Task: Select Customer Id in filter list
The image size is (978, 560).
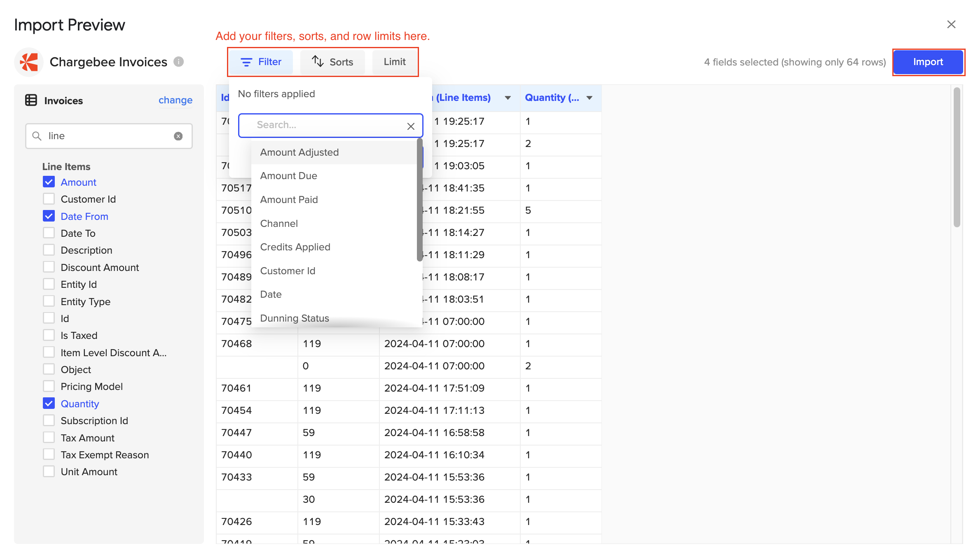Action: tap(334, 271)
